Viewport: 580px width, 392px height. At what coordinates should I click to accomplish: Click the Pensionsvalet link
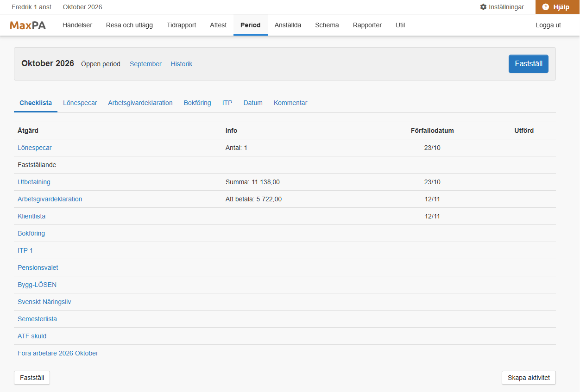click(x=38, y=268)
